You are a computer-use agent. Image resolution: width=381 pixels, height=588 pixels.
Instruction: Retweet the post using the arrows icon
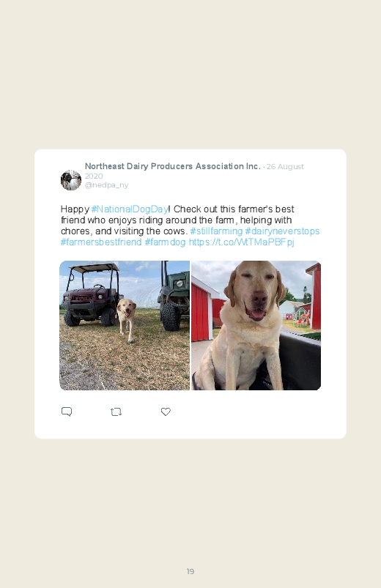click(116, 412)
